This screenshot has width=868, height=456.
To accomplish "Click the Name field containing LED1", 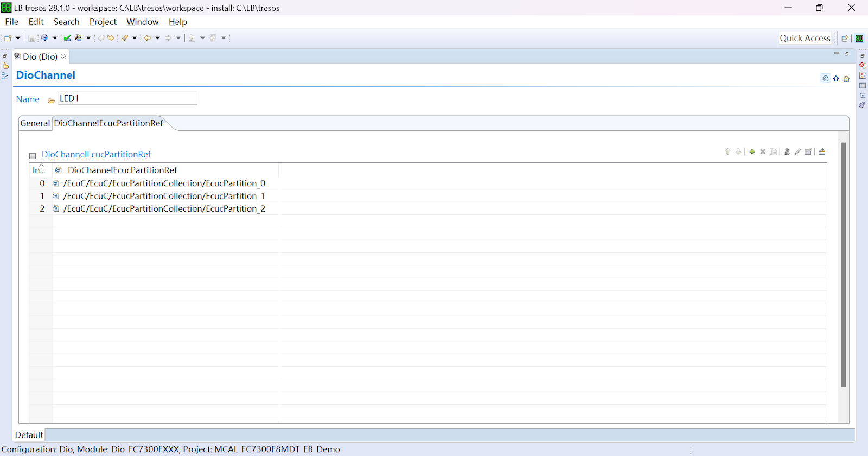I will pos(127,98).
